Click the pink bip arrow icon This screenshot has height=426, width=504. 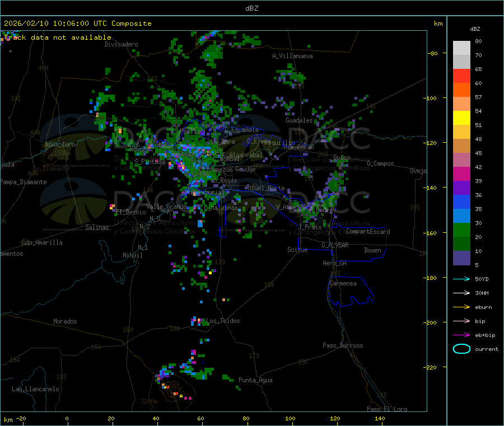pos(461,321)
